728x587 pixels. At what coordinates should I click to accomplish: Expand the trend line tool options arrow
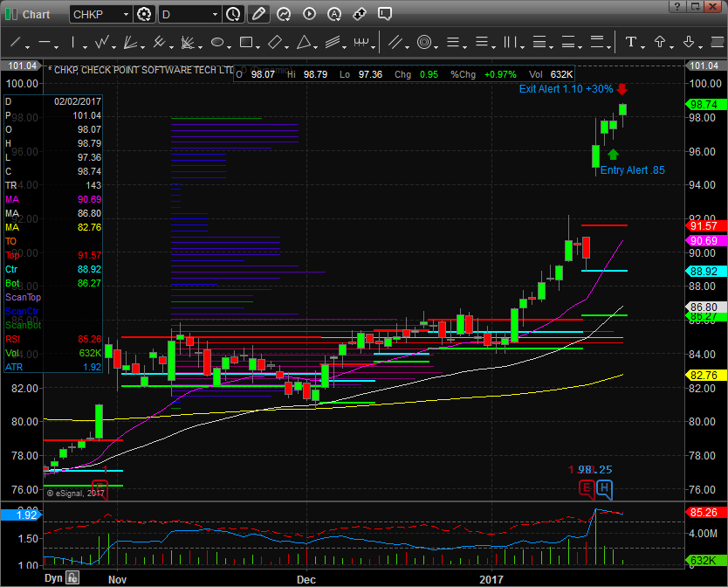pyautogui.click(x=27, y=47)
